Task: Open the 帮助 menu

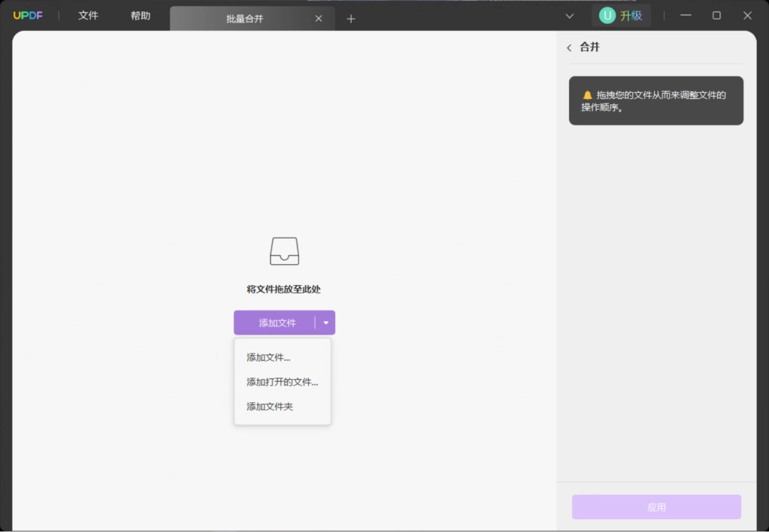Action: [140, 16]
